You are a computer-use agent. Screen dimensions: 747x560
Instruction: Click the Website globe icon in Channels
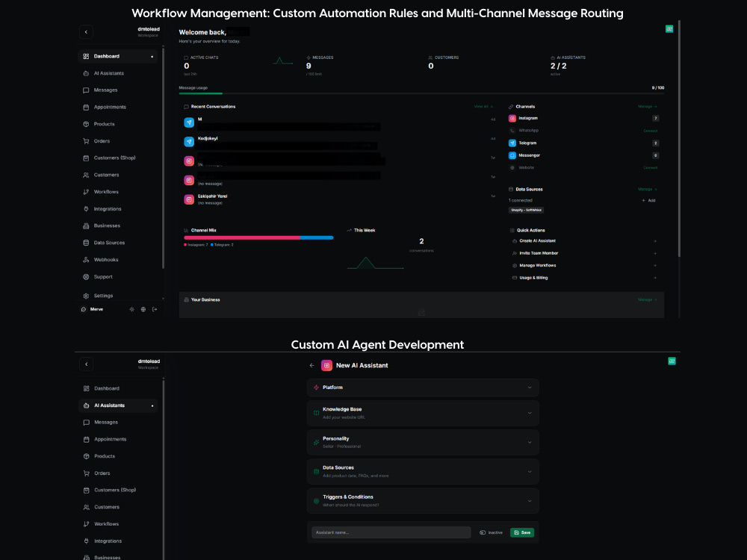[x=512, y=168]
